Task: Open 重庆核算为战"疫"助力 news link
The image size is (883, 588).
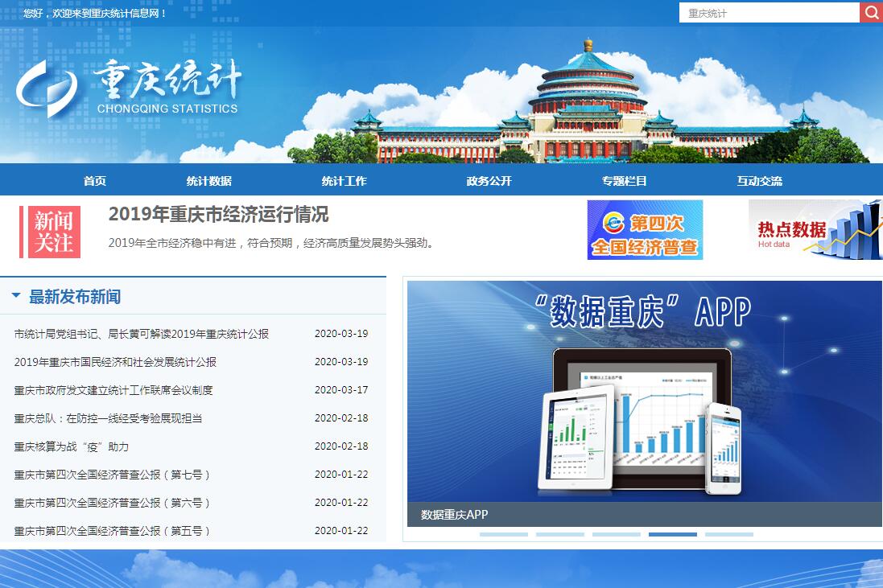Action: click(x=72, y=446)
